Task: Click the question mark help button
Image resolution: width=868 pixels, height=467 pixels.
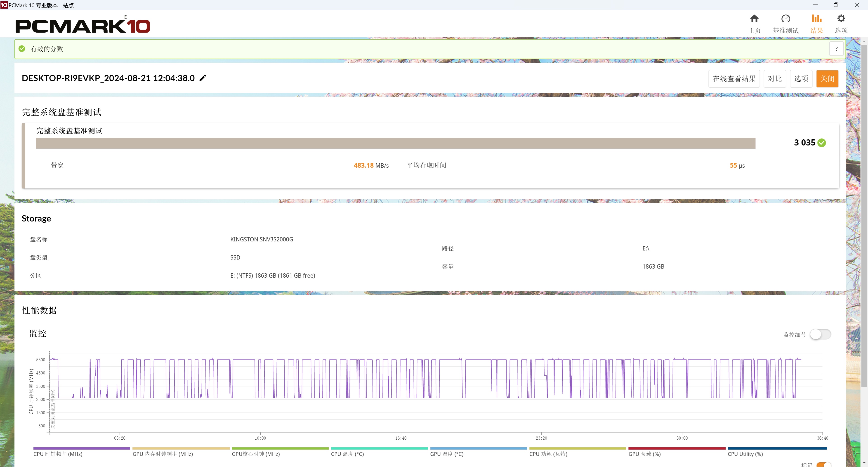Action: point(836,49)
